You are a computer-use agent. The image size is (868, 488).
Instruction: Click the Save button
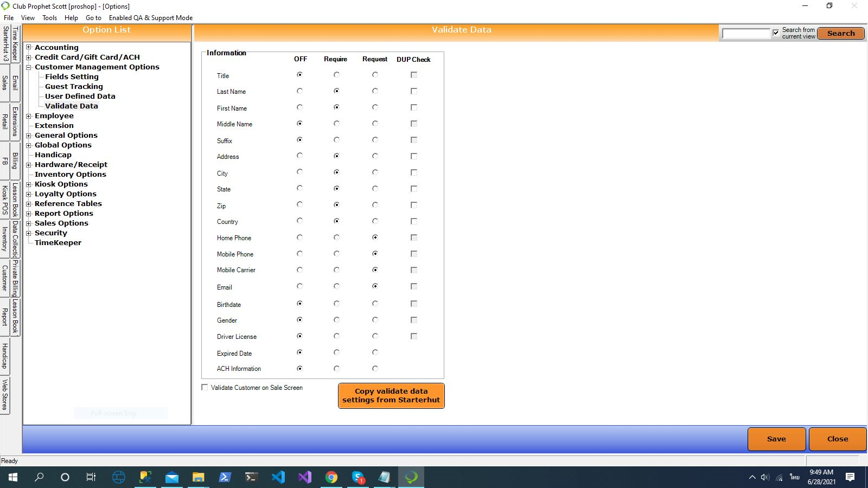click(x=776, y=439)
